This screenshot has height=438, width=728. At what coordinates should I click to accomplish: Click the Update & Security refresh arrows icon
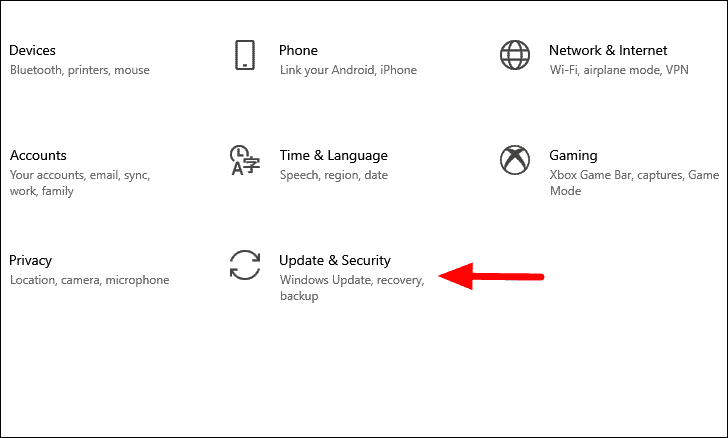coord(245,265)
